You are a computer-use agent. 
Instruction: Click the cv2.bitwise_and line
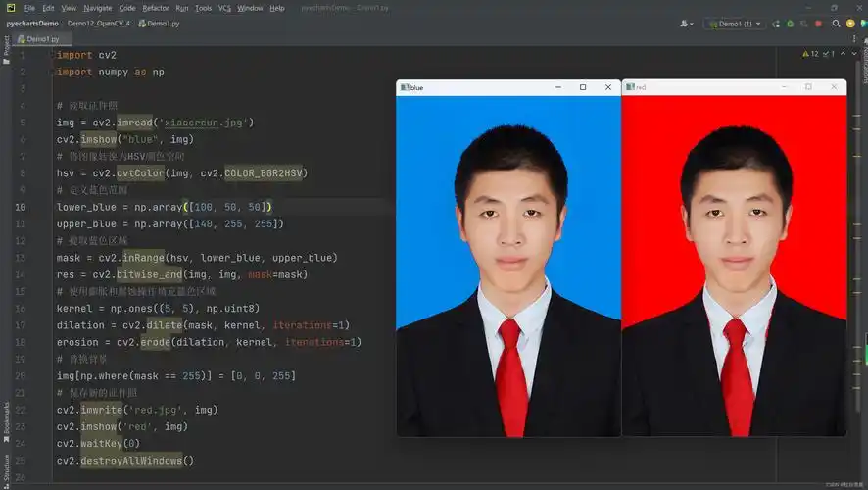point(181,274)
